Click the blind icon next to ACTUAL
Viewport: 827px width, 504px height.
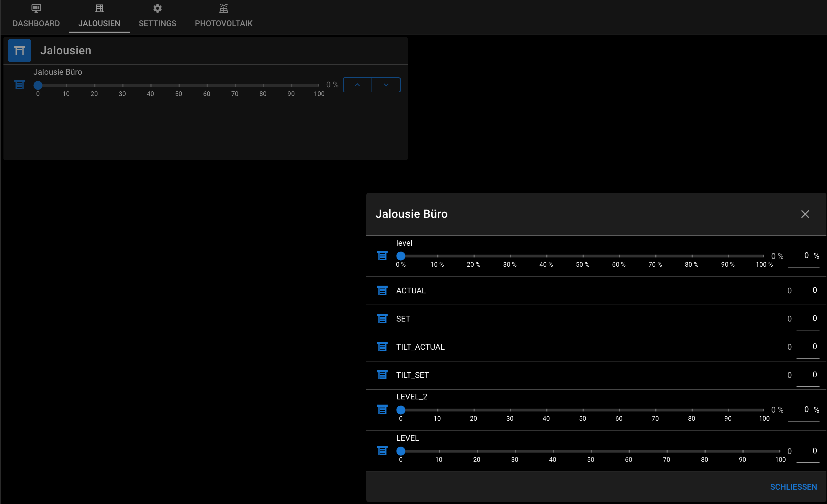[x=382, y=291]
